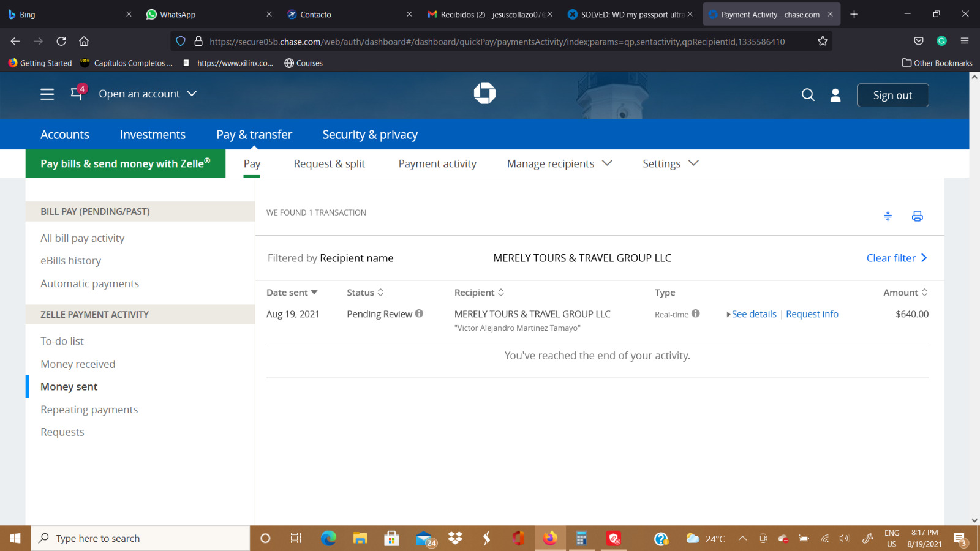
Task: Expand Open an account dropdown
Action: click(148, 94)
